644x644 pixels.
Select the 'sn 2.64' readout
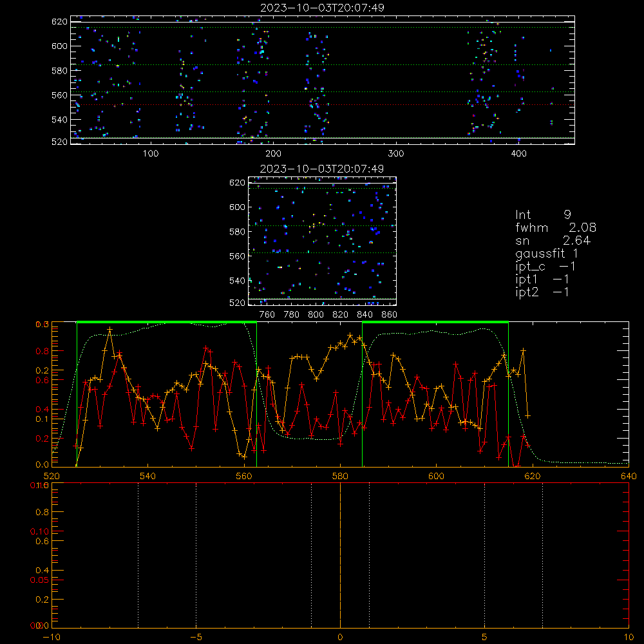coord(553,240)
